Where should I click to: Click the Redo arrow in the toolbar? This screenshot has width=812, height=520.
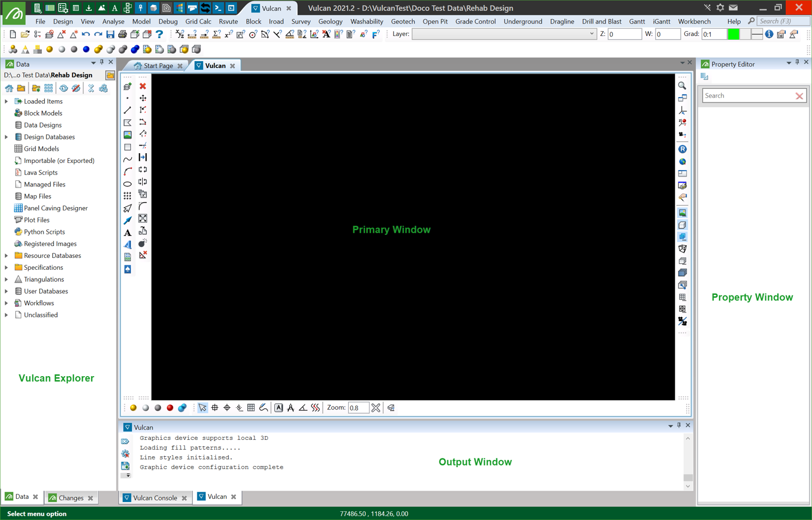click(x=98, y=34)
